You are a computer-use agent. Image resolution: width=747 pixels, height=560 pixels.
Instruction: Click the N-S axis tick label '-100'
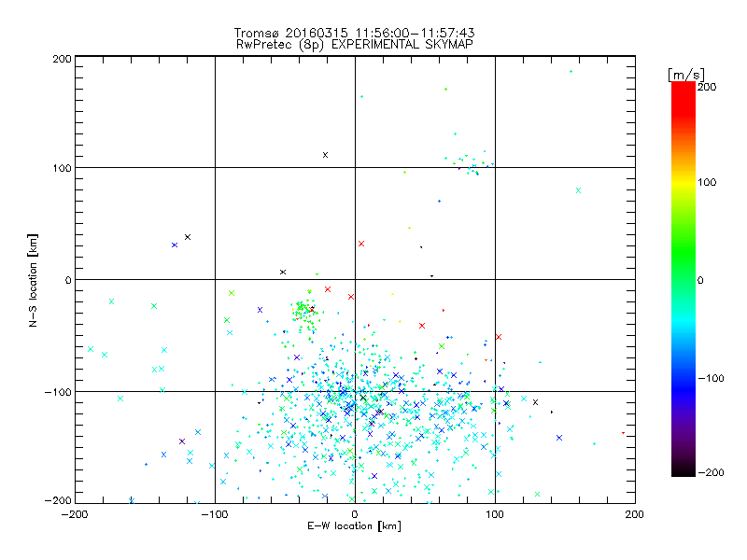pyautogui.click(x=58, y=392)
